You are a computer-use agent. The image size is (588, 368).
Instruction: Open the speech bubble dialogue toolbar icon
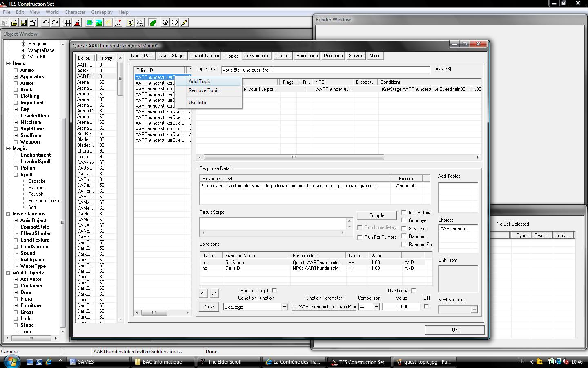pyautogui.click(x=174, y=23)
